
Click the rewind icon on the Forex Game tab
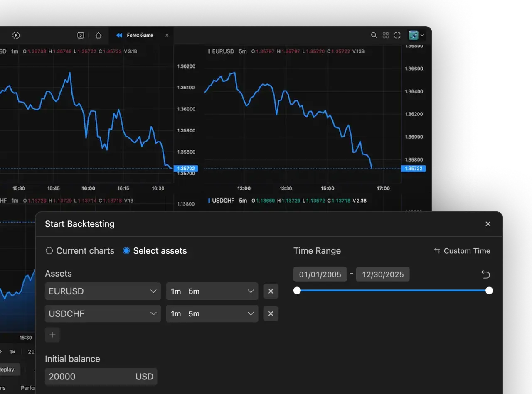118,35
